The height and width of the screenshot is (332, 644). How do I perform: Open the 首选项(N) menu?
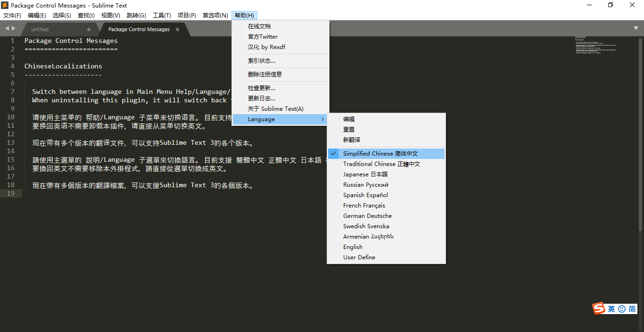[x=215, y=16]
